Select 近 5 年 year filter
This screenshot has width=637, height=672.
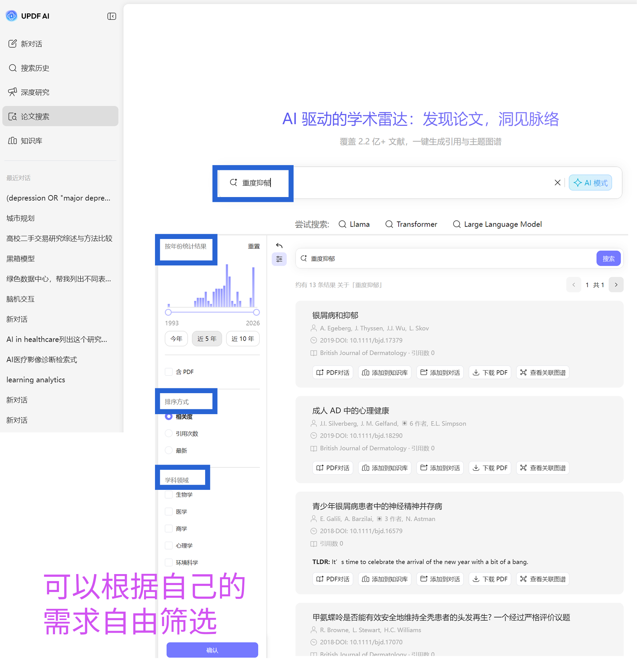tap(207, 339)
